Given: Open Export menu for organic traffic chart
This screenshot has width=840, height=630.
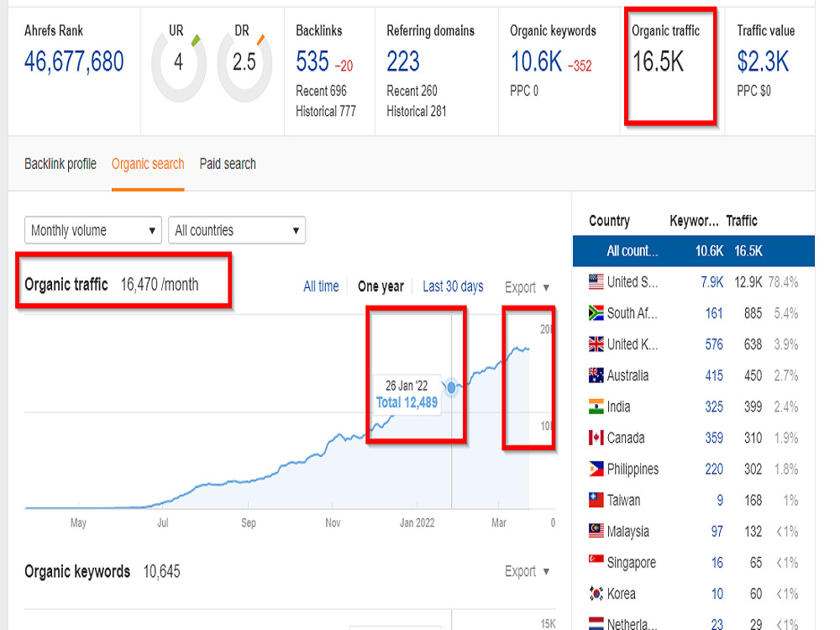Looking at the screenshot, I should click(x=528, y=287).
